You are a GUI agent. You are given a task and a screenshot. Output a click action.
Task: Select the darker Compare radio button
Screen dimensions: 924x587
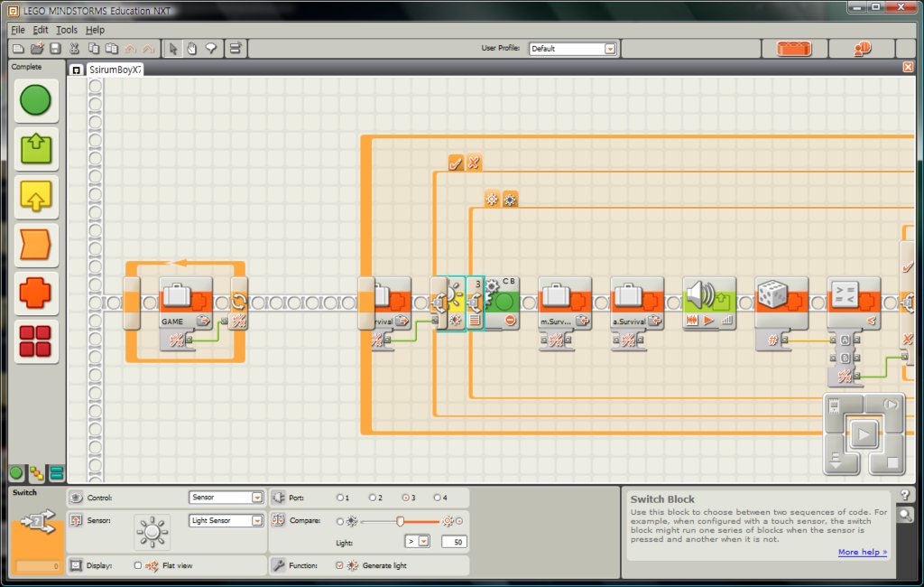pyautogui.click(x=340, y=521)
